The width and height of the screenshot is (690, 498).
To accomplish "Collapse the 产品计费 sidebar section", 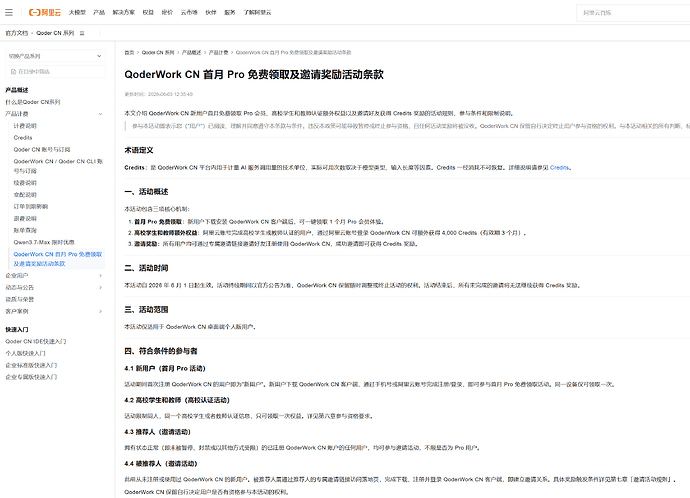I will pos(100,114).
